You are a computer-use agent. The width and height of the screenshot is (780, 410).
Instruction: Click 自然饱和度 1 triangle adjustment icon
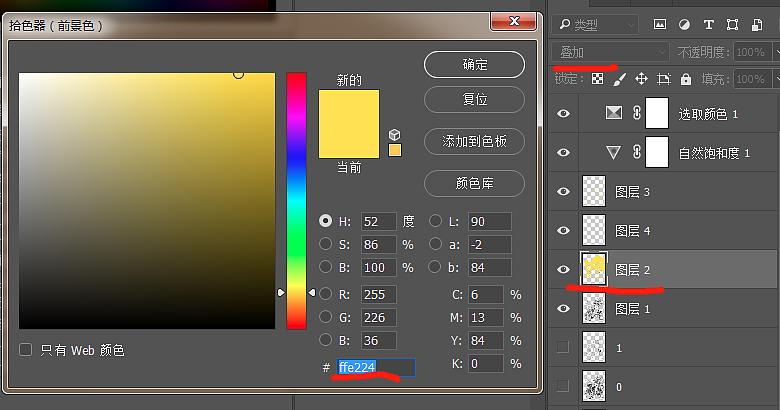click(x=614, y=152)
